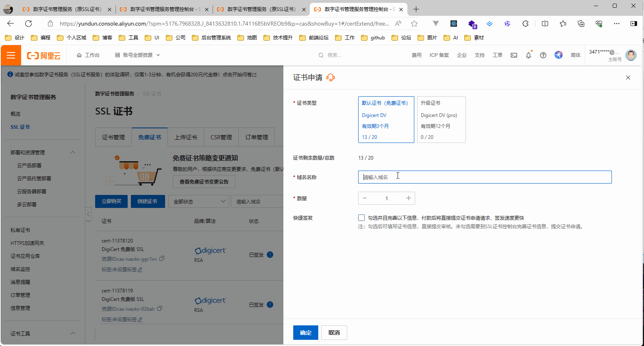Click 立即购买 button
Screen dimensions: 644x346
tap(111, 201)
